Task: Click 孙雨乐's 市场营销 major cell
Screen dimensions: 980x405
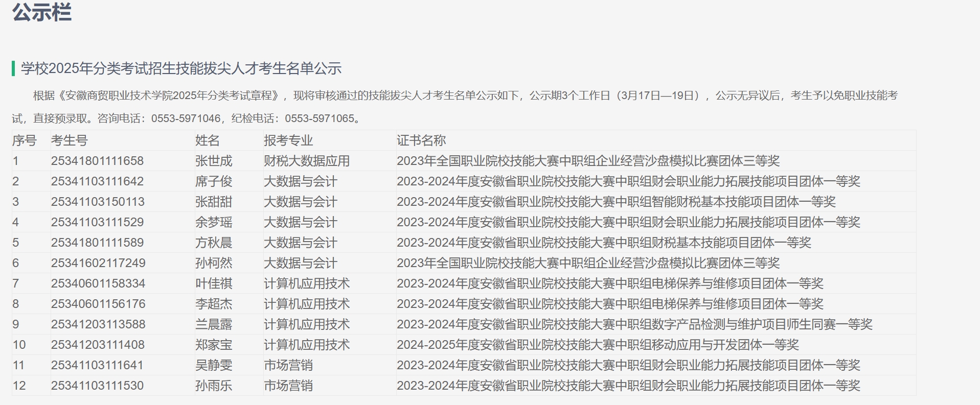Action: pyautogui.click(x=288, y=386)
